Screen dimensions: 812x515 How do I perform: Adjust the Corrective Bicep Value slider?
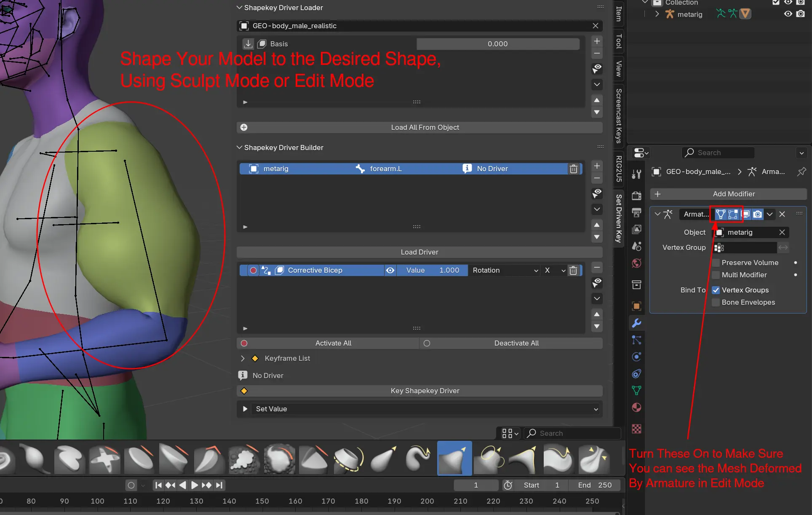(432, 270)
